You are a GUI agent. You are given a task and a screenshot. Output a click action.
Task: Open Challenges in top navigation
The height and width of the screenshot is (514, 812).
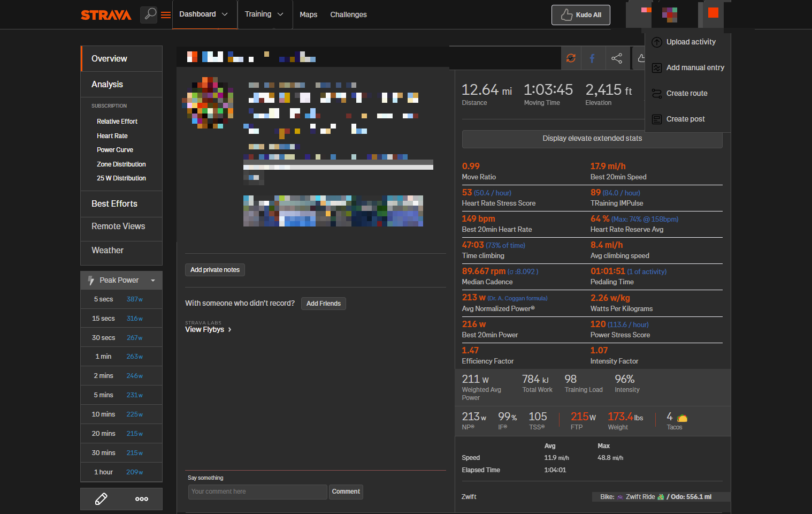tap(348, 14)
